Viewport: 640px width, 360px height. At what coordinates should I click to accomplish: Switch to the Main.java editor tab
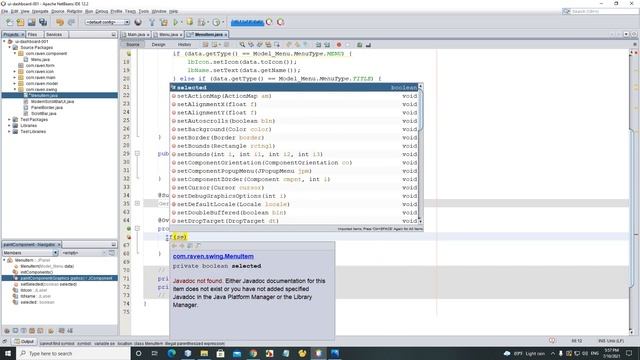136,35
